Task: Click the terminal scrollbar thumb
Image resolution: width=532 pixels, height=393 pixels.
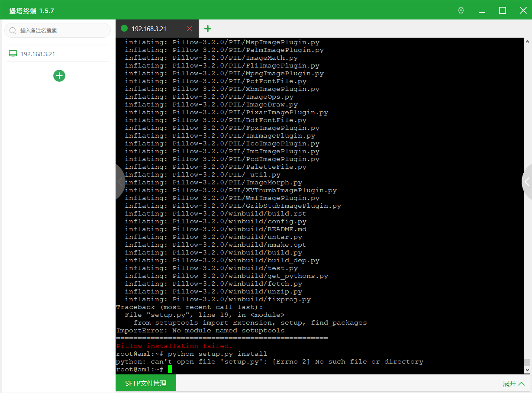Action: click(x=527, y=363)
